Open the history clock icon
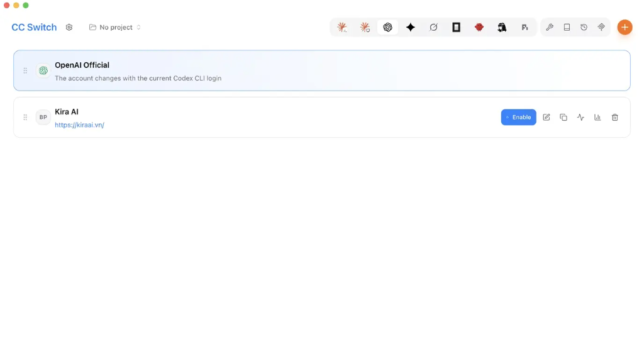This screenshot has height=359, width=644. click(x=584, y=27)
